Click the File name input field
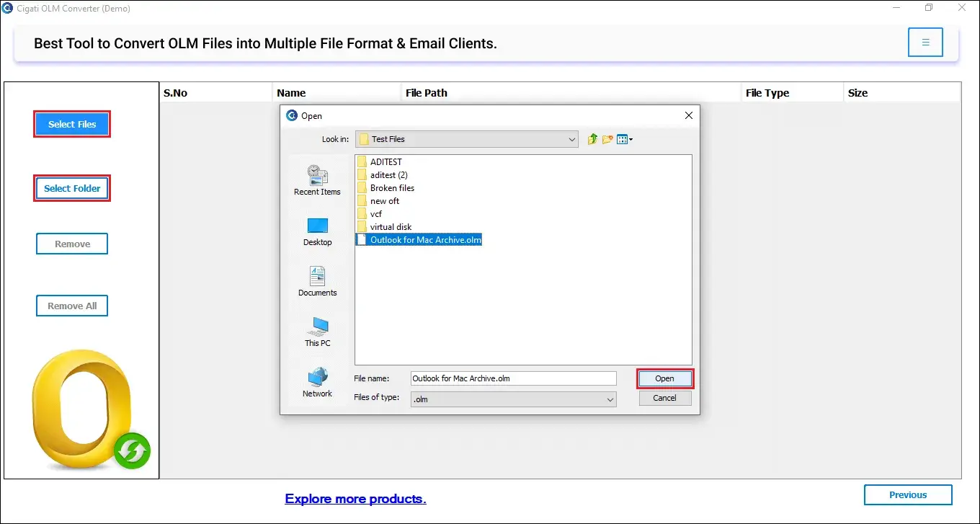This screenshot has height=524, width=980. coord(513,378)
